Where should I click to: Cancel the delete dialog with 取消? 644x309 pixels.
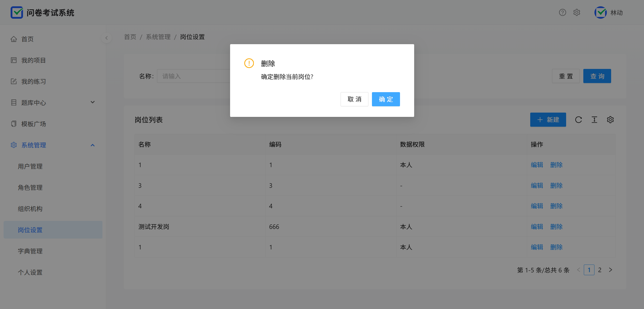click(x=354, y=99)
